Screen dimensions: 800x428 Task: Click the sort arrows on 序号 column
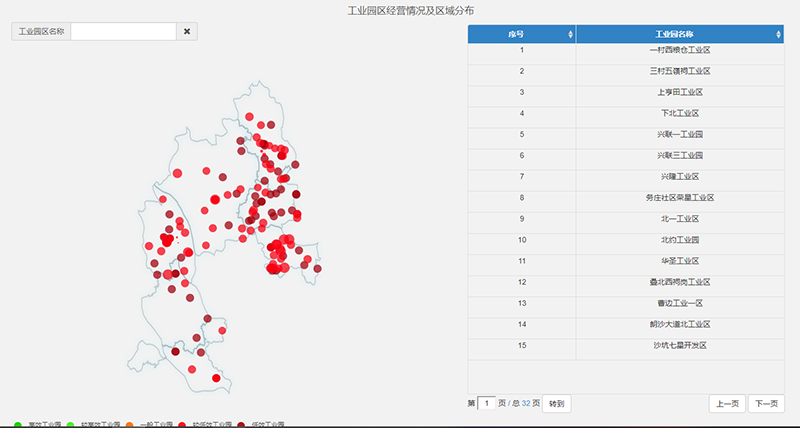[x=570, y=35]
